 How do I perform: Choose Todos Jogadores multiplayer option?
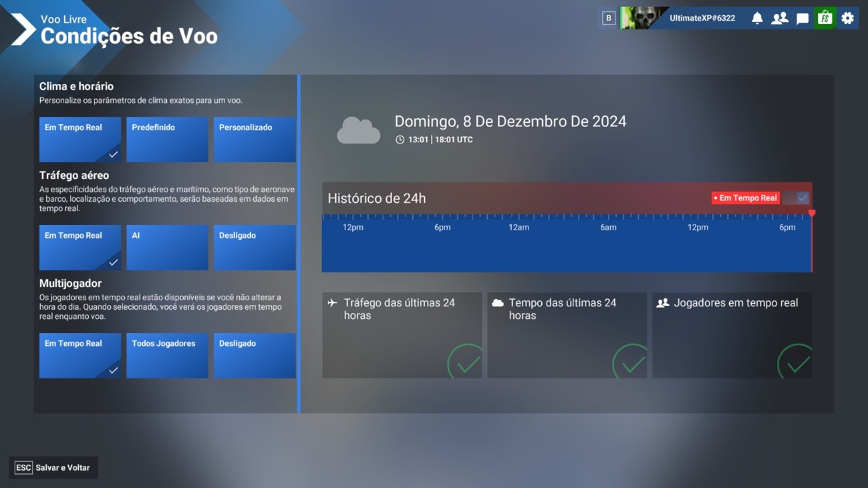coord(167,355)
